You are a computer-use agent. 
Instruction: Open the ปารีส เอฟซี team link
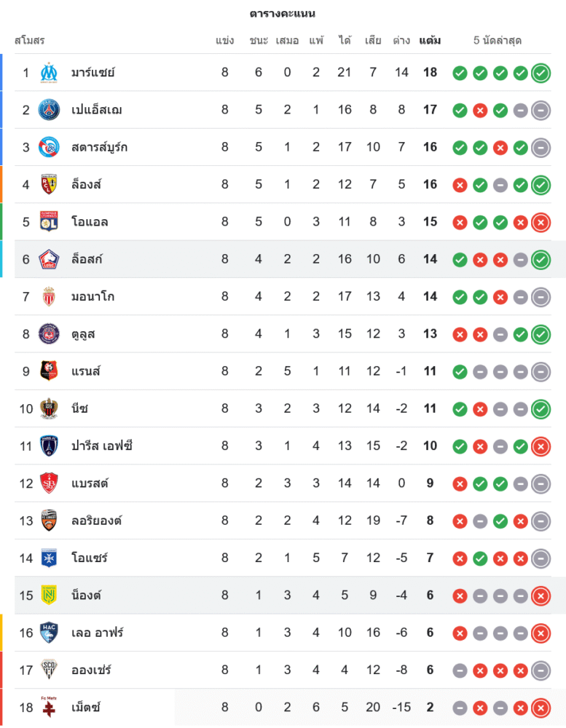click(102, 446)
